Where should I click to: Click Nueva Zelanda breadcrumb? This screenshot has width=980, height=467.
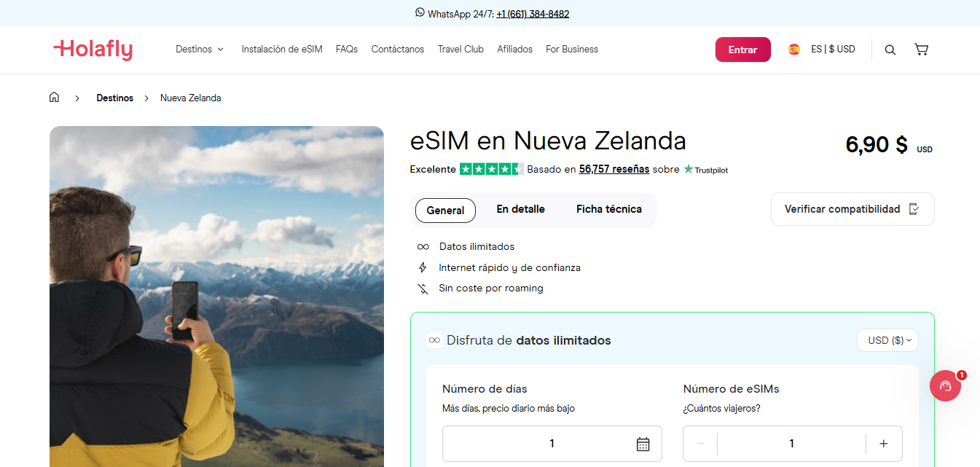(191, 98)
